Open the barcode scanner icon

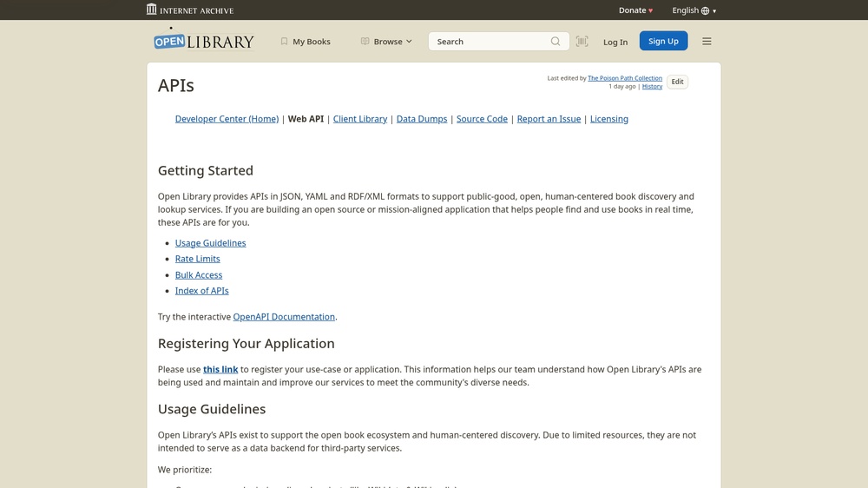[582, 42]
